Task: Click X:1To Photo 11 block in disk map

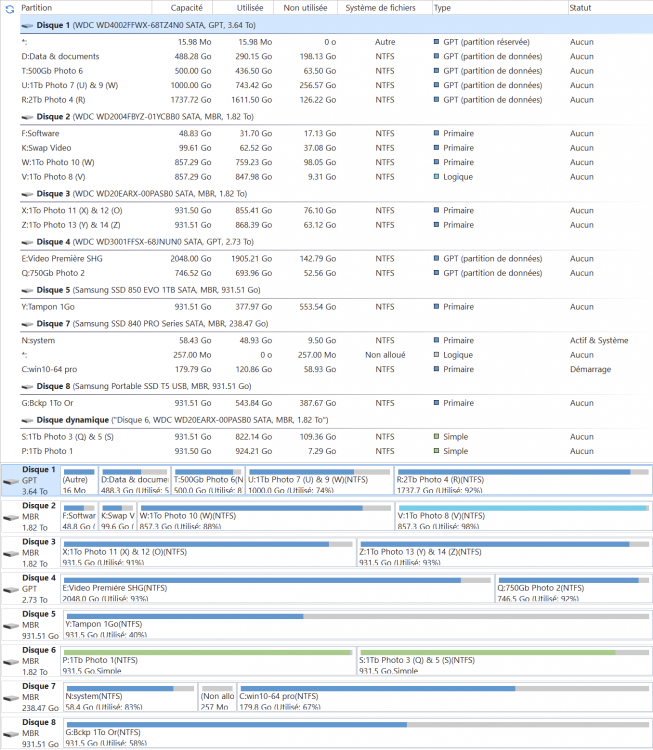Action: click(x=208, y=552)
